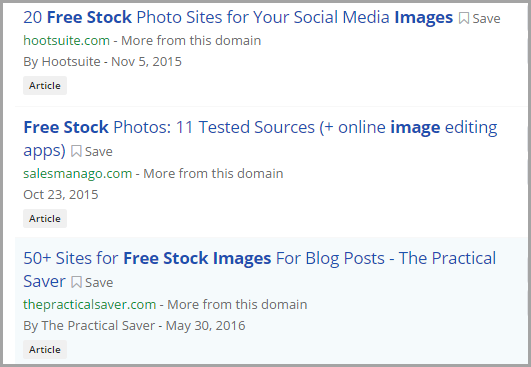Visit the hootsuite.com domain link
The height and width of the screenshot is (367, 531).
(66, 41)
